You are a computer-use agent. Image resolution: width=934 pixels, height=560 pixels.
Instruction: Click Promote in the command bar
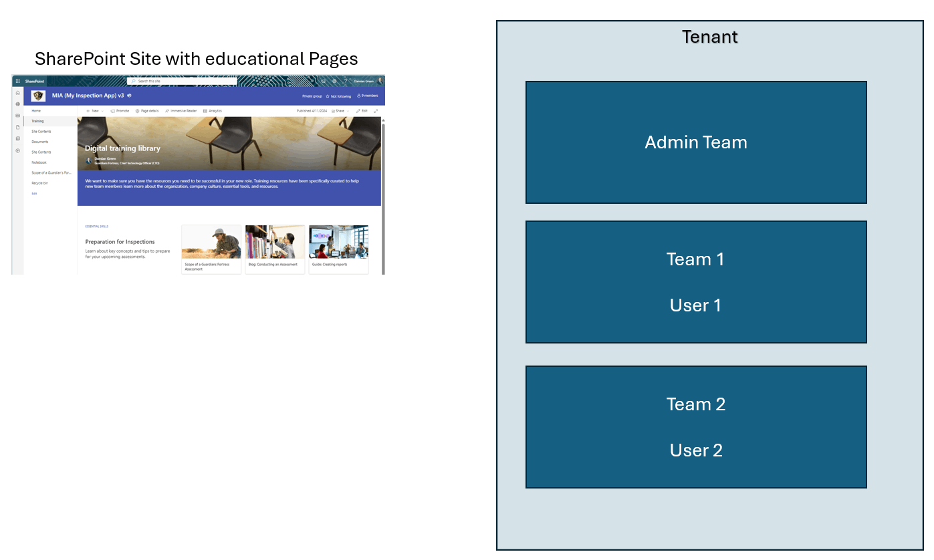coord(120,111)
